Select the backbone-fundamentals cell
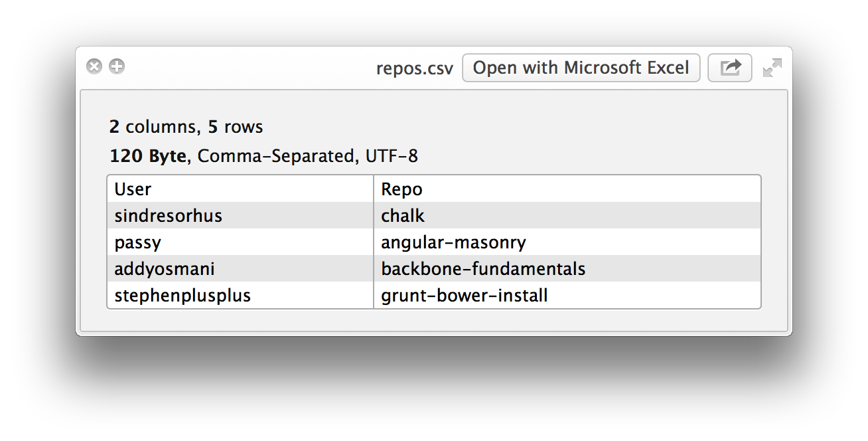This screenshot has width=868, height=441. pos(483,269)
